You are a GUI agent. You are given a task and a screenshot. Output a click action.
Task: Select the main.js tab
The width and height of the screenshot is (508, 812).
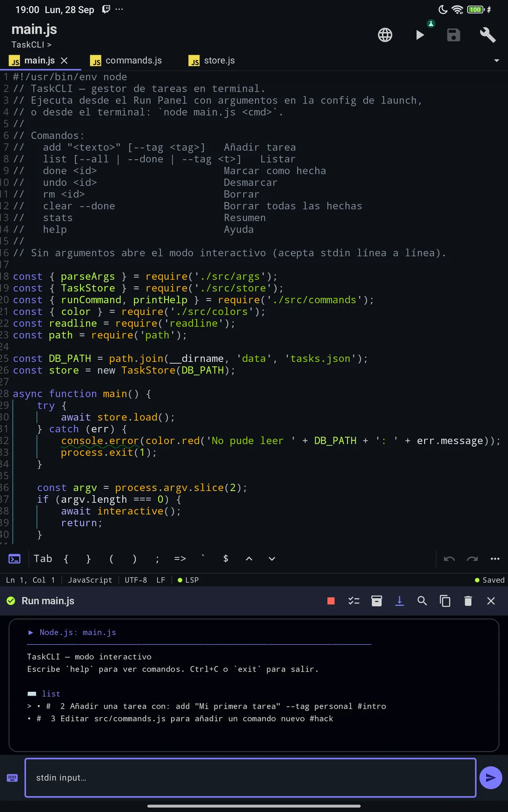tap(33, 61)
